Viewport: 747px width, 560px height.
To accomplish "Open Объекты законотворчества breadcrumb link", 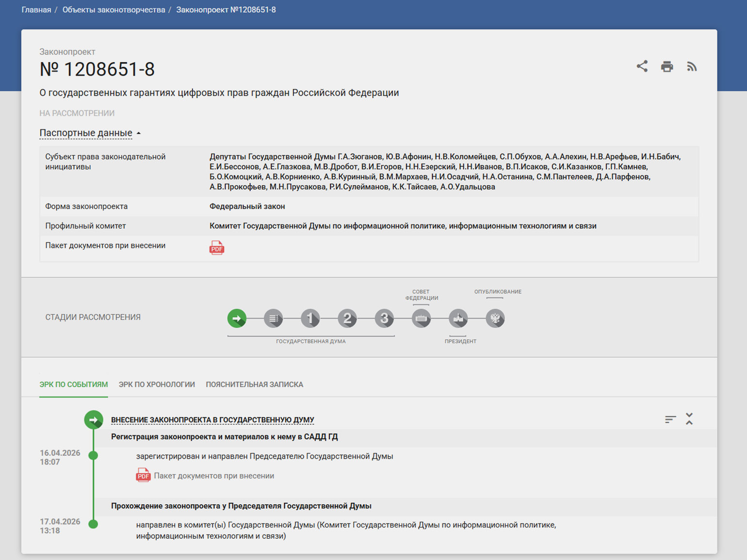I will [x=114, y=10].
